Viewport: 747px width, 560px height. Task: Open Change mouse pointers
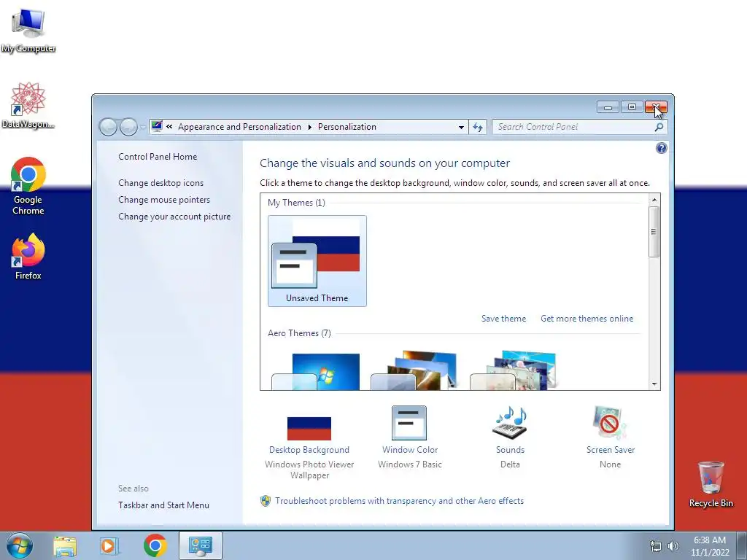pyautogui.click(x=164, y=200)
